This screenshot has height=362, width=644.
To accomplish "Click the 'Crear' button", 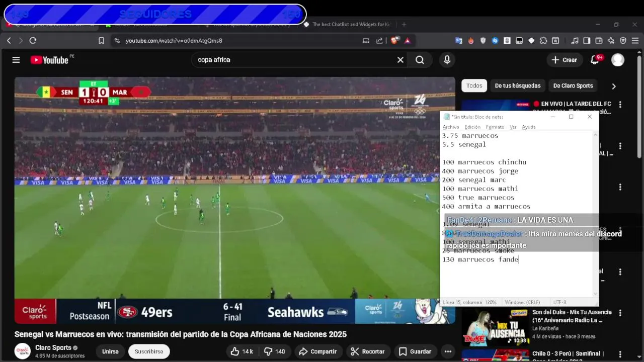I will [564, 60].
